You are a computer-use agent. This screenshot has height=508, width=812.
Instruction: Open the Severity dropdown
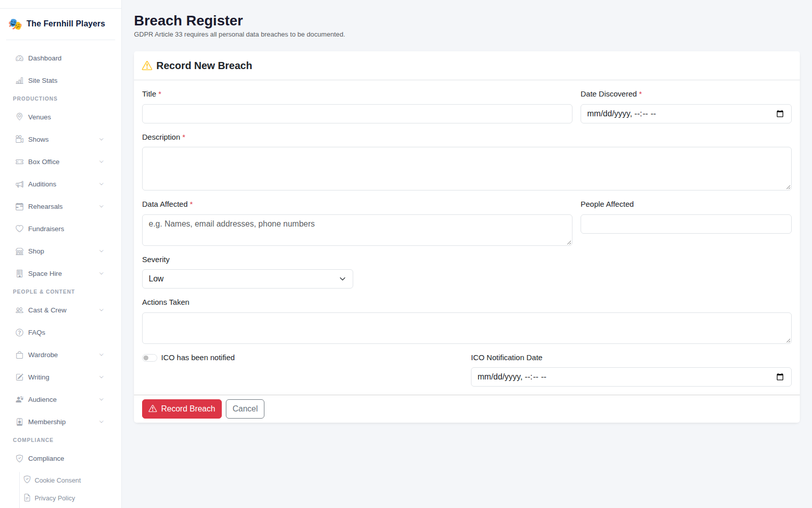tap(248, 279)
